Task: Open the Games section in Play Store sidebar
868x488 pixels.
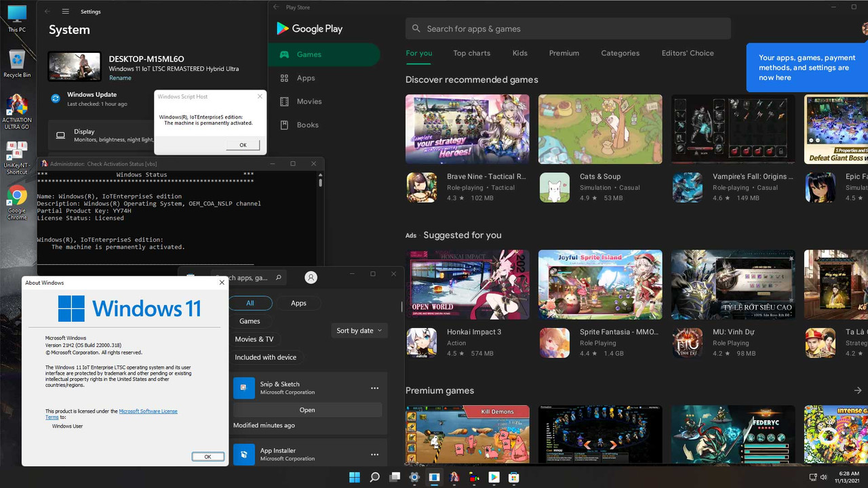Action: point(309,54)
